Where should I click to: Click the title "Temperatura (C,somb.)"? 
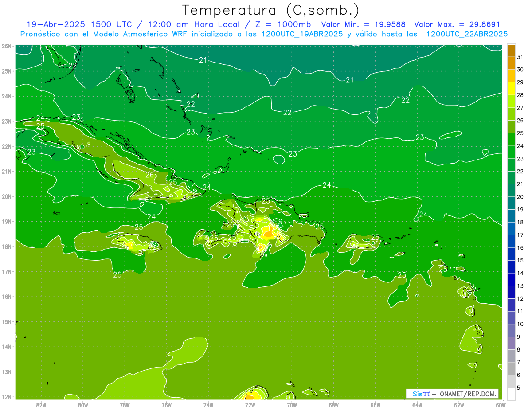(x=271, y=10)
